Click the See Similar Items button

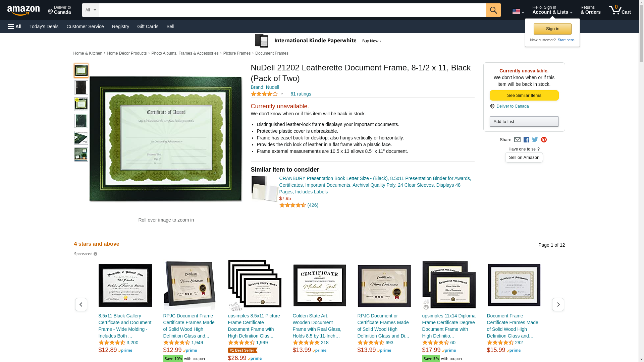pyautogui.click(x=524, y=96)
